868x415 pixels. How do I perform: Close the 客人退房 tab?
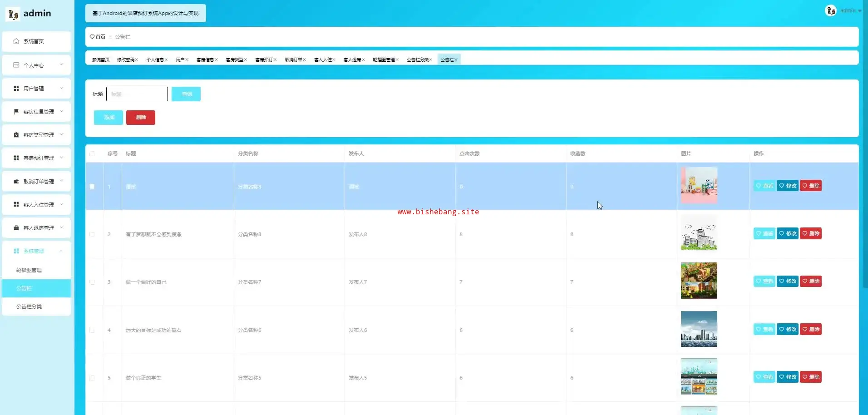pos(364,60)
